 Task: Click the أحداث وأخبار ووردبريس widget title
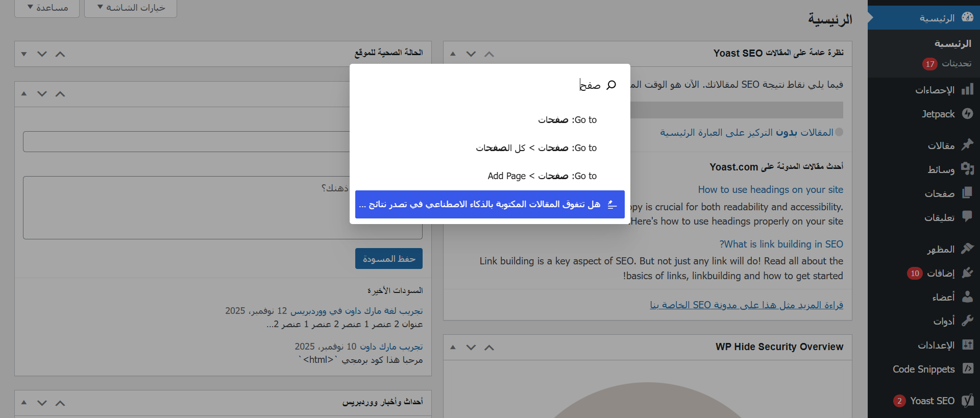383,402
